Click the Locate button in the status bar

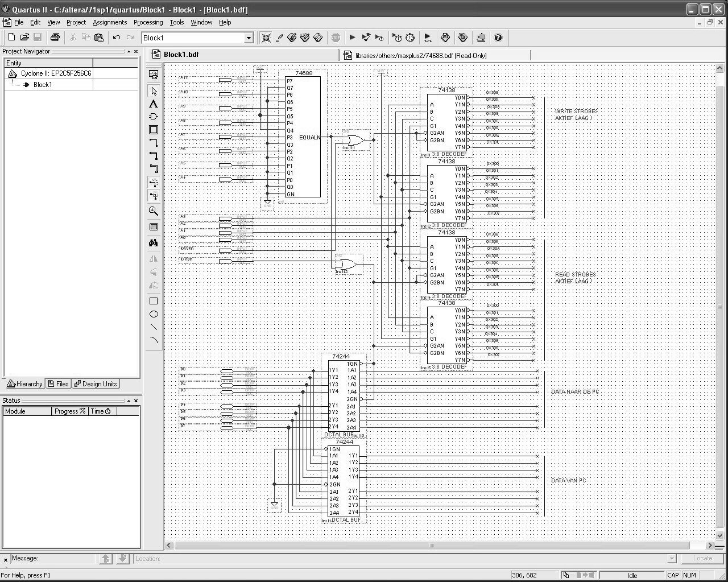[x=702, y=558]
